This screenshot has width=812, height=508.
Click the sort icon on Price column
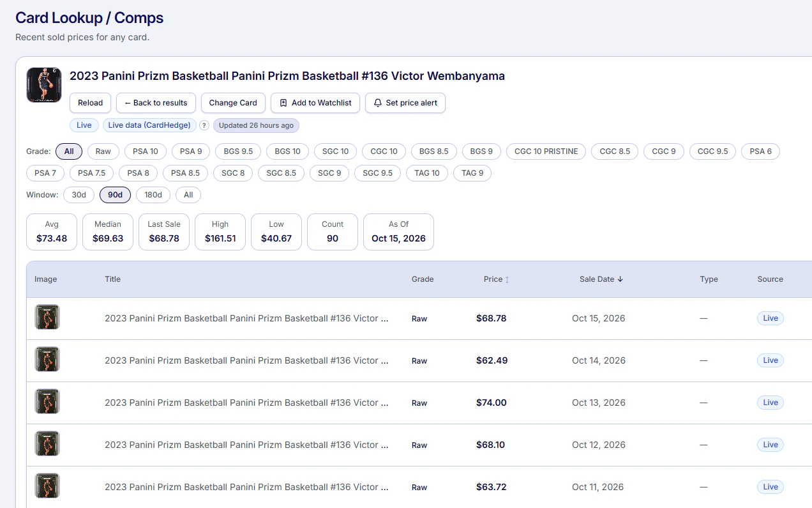(507, 279)
